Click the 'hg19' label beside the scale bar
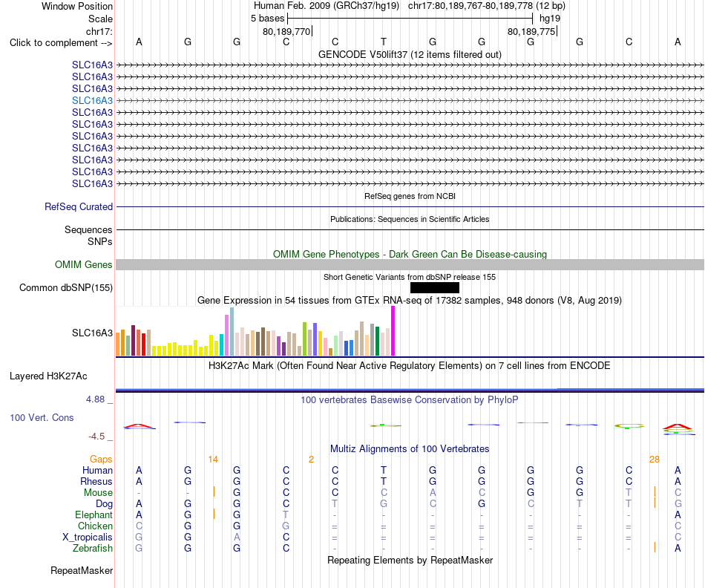 550,19
